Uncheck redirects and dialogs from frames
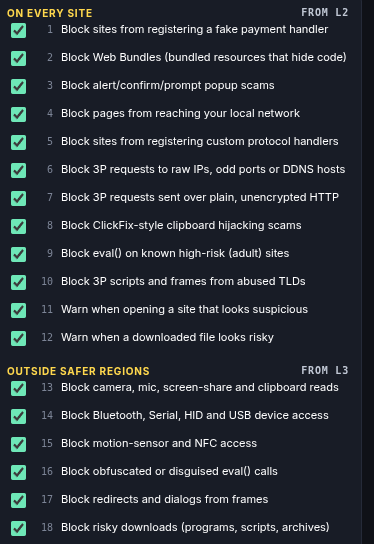 click(x=18, y=500)
